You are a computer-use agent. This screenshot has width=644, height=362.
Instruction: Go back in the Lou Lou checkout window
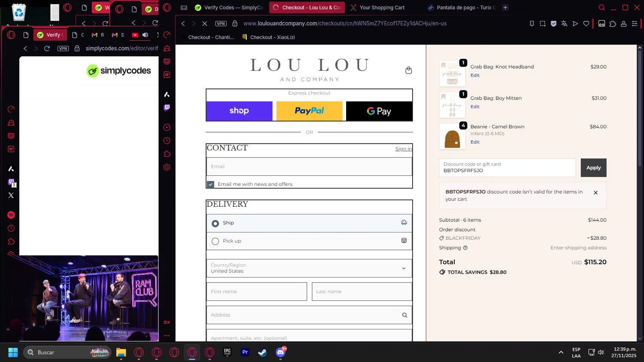(183, 24)
